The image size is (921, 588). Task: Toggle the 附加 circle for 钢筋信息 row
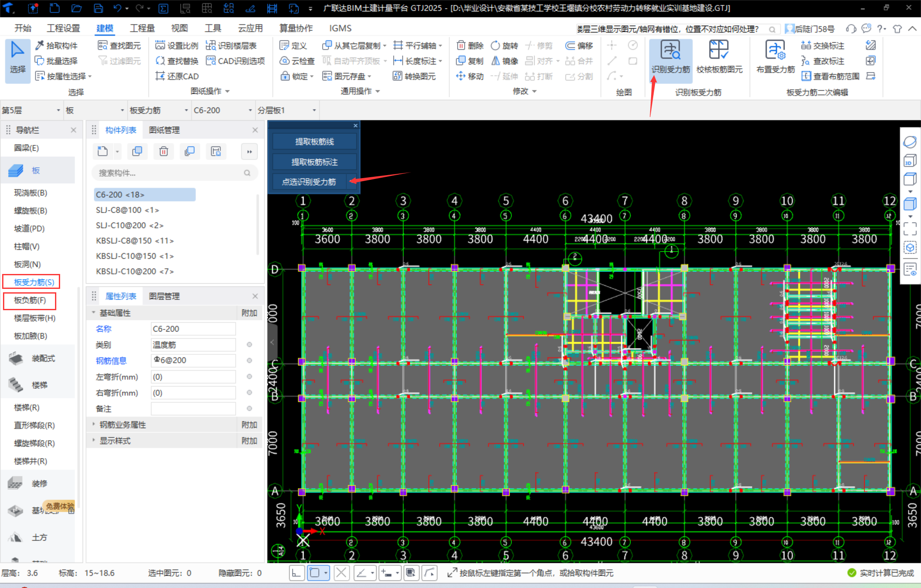[x=249, y=360]
